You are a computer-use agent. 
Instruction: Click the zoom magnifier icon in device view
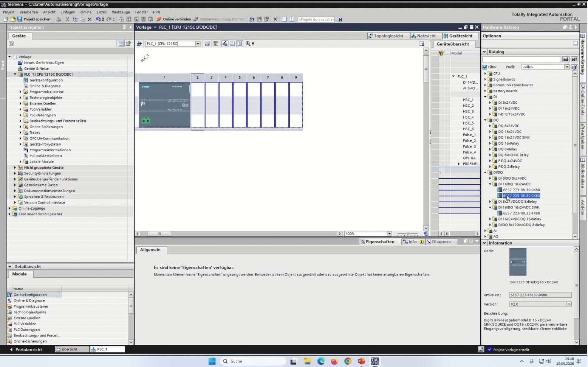(x=248, y=44)
